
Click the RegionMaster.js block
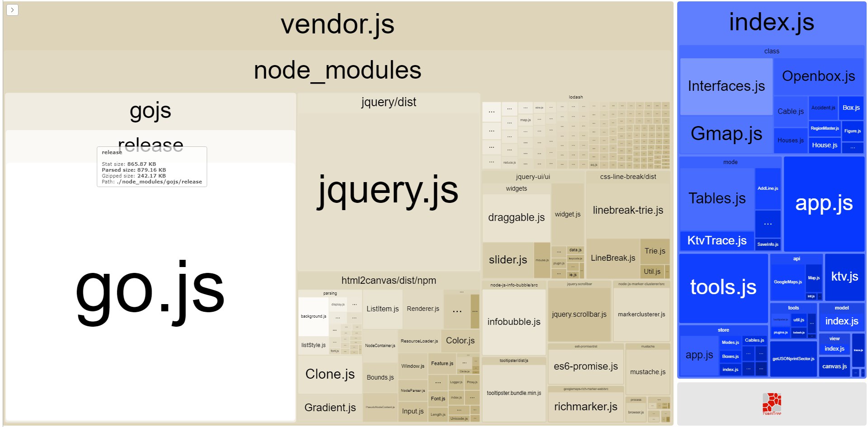[x=825, y=128]
